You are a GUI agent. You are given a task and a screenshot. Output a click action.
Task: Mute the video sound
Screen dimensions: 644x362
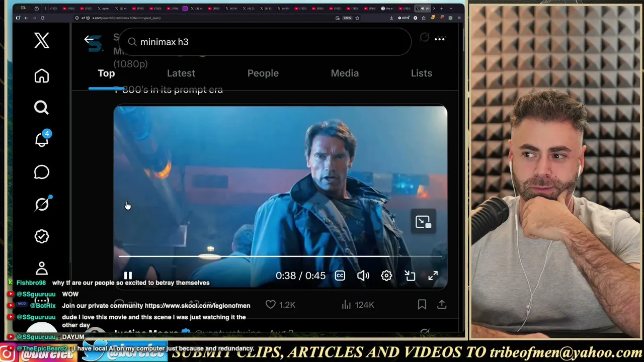363,276
